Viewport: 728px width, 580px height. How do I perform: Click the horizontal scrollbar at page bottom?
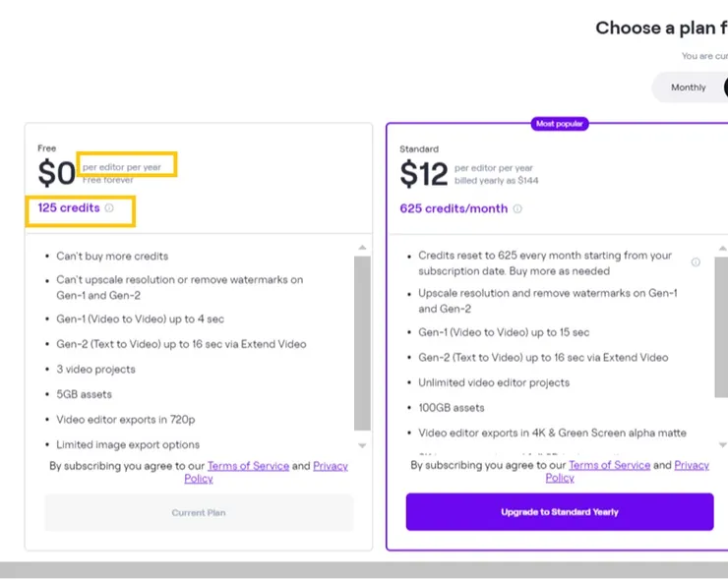(364, 570)
